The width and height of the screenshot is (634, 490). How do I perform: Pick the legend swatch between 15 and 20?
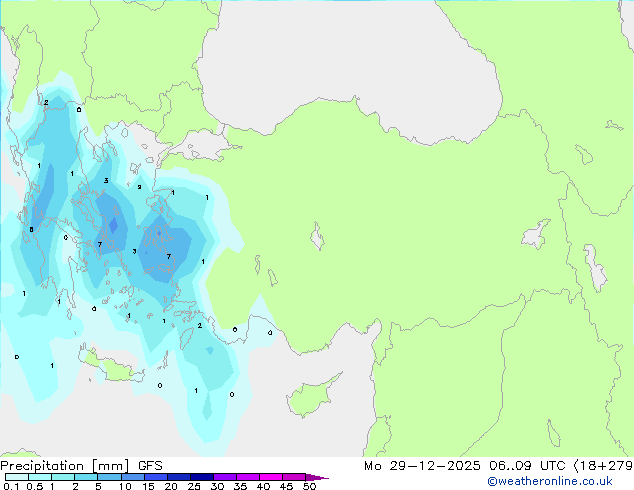pos(156,477)
